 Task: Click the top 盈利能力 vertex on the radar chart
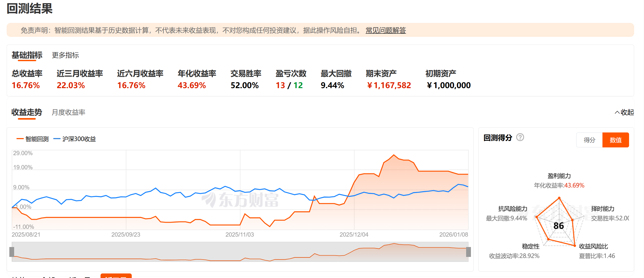pyautogui.click(x=559, y=198)
